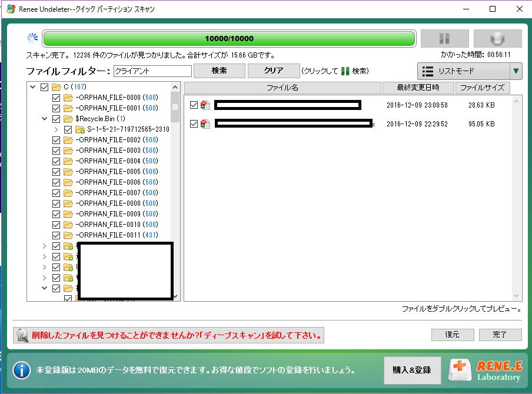Toggle checkbox for -ORPHAN_FILE-0001

(56, 109)
